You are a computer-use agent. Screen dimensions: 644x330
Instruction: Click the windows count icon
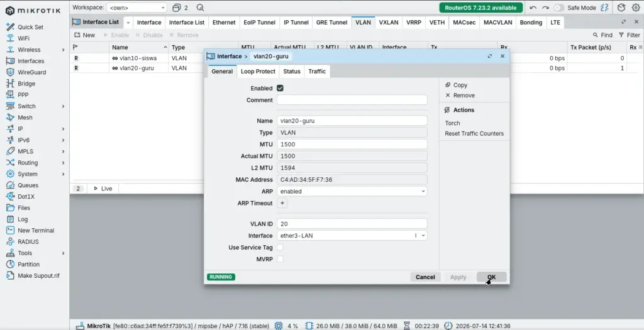coord(180,8)
